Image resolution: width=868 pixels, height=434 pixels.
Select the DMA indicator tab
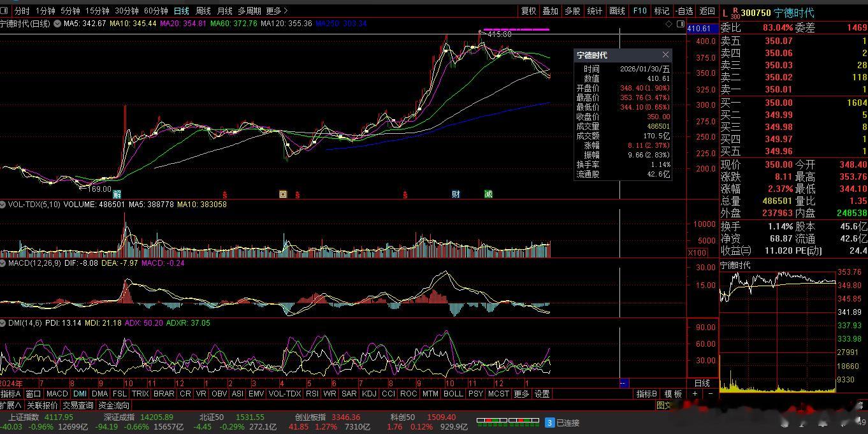click(100, 394)
